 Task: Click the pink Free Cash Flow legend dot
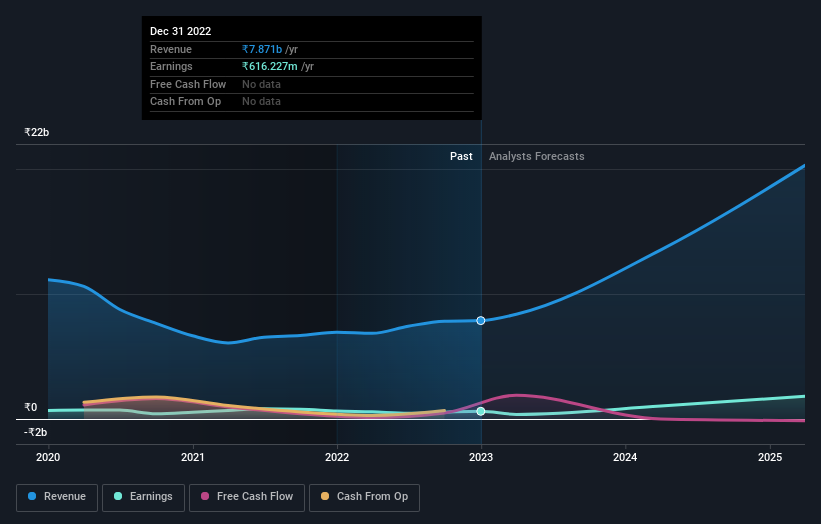tap(205, 496)
